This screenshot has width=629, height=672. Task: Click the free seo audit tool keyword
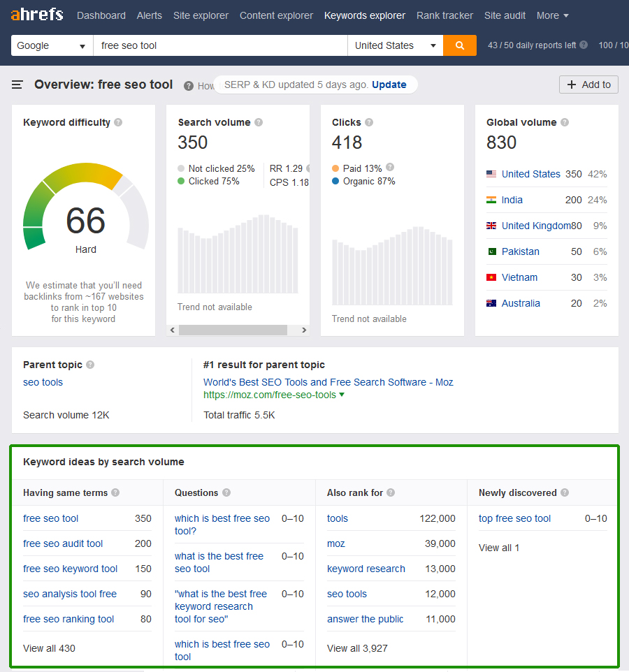coord(63,543)
